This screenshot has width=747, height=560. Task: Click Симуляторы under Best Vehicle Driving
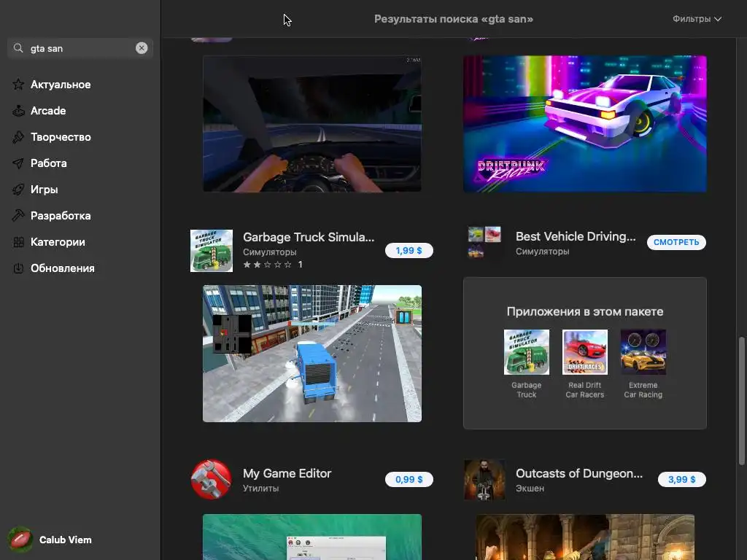(x=542, y=251)
